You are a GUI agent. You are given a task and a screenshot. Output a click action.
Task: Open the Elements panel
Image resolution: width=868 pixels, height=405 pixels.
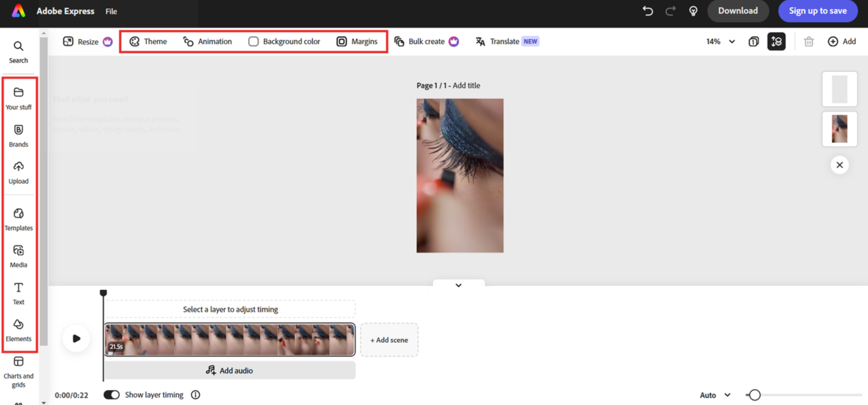tap(18, 330)
